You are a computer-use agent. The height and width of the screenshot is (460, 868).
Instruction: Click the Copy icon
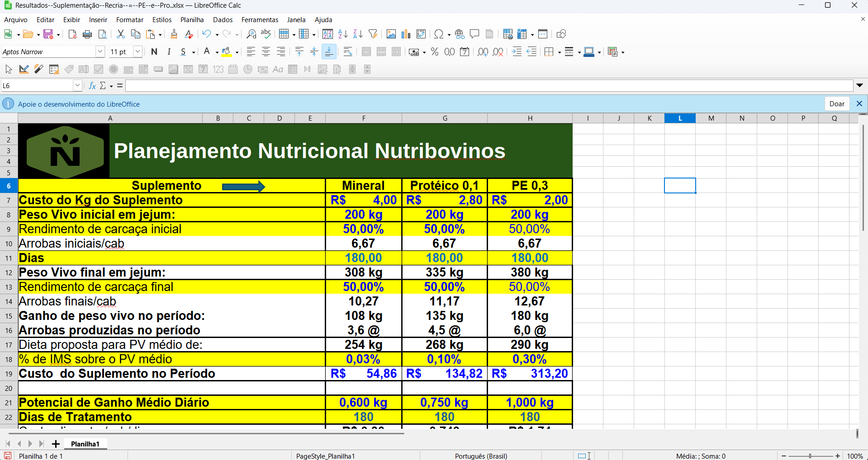tap(135, 34)
